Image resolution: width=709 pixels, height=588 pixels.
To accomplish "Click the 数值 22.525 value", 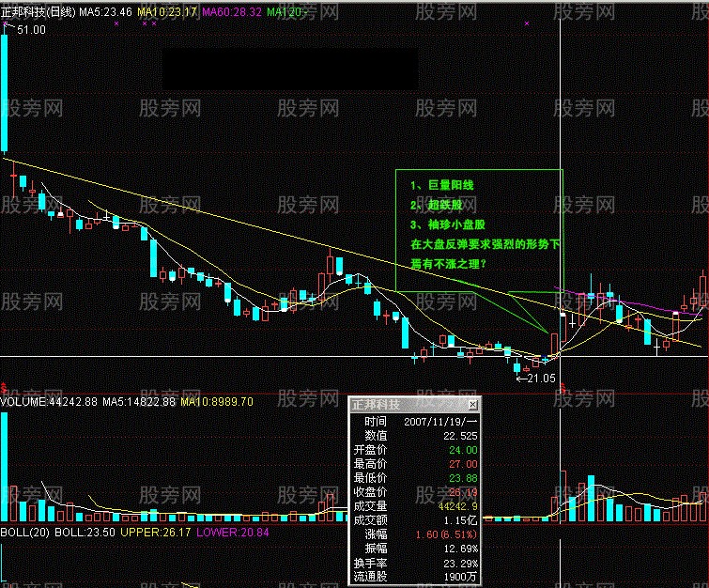I will coord(461,436).
